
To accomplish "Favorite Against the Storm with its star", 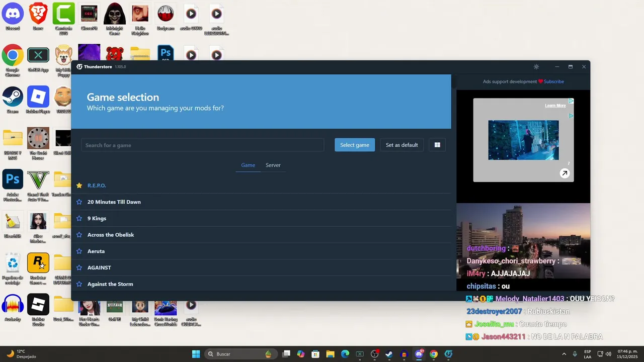I will [79, 284].
